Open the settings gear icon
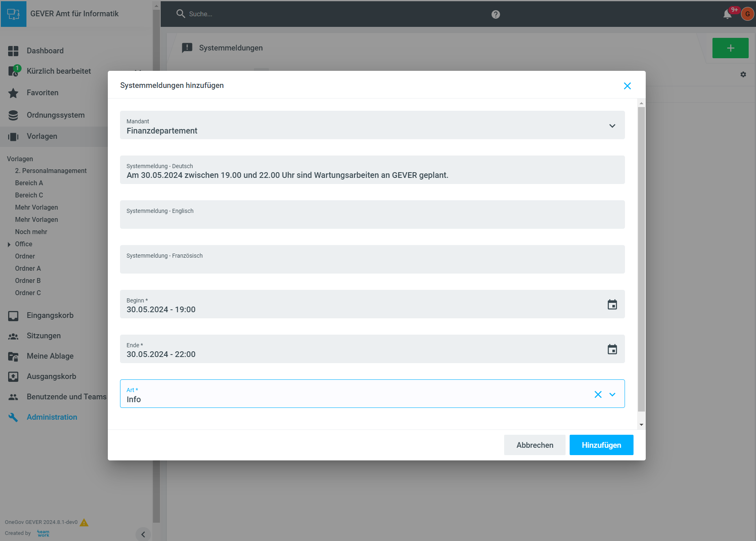 [743, 74]
